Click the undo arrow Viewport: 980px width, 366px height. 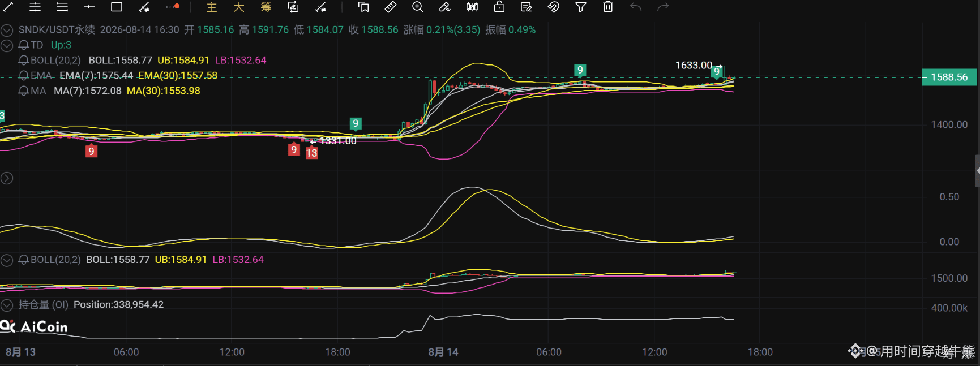636,7
